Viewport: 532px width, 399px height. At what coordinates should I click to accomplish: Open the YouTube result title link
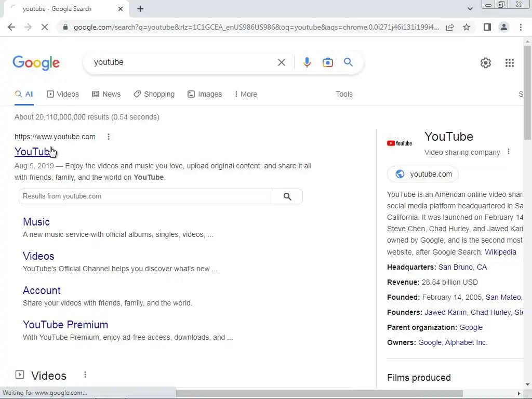[x=33, y=152]
